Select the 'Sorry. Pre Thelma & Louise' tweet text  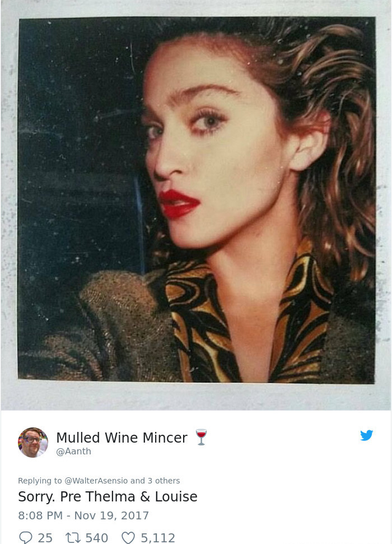click(108, 496)
